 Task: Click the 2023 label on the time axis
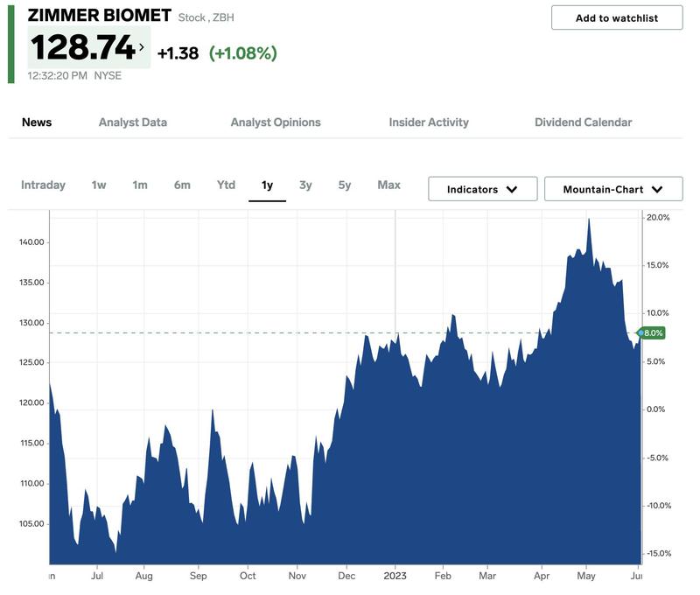pos(395,576)
